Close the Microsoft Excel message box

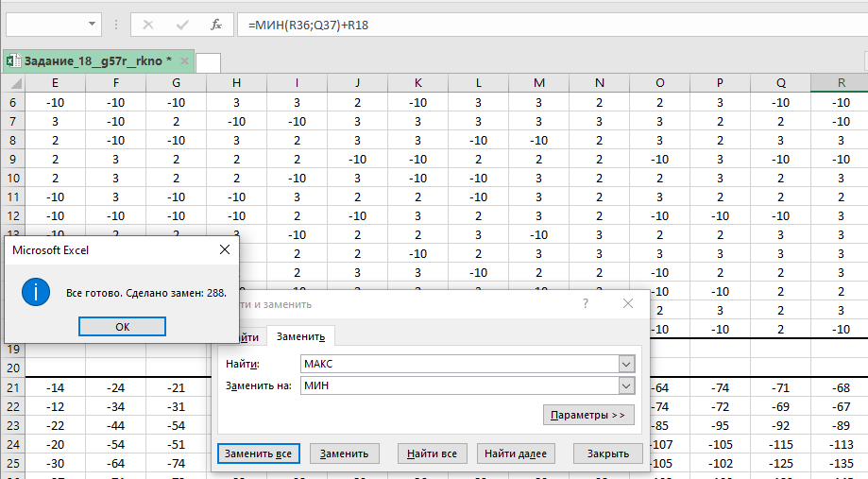click(224, 250)
